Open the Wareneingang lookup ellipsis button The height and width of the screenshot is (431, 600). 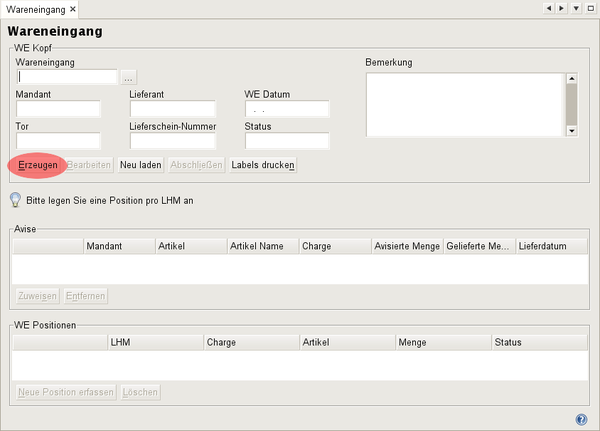tap(128, 78)
